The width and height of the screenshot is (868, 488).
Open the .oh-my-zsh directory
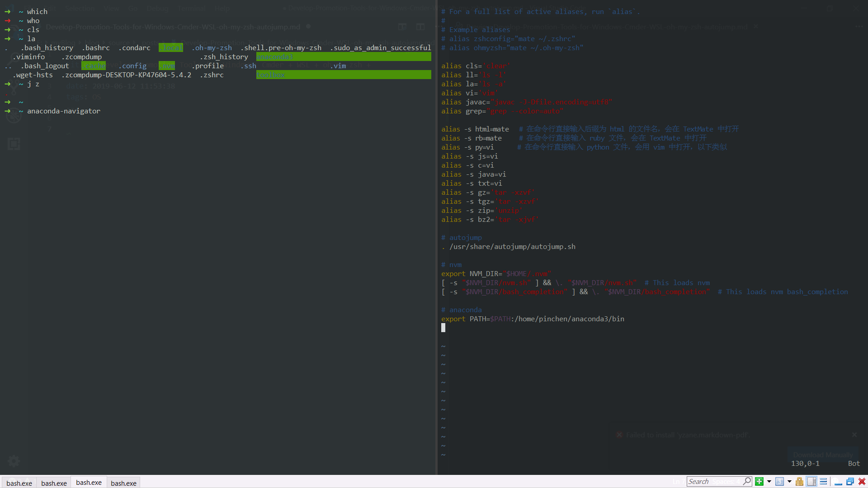pos(213,47)
